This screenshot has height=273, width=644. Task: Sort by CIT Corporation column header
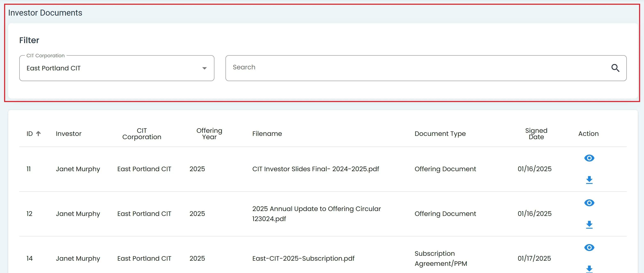[x=142, y=134]
